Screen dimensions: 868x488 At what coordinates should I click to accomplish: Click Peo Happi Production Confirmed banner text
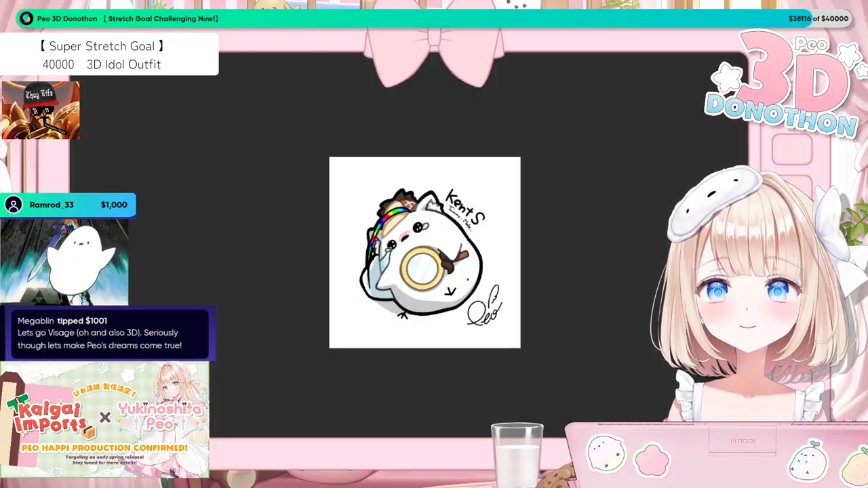[x=104, y=448]
